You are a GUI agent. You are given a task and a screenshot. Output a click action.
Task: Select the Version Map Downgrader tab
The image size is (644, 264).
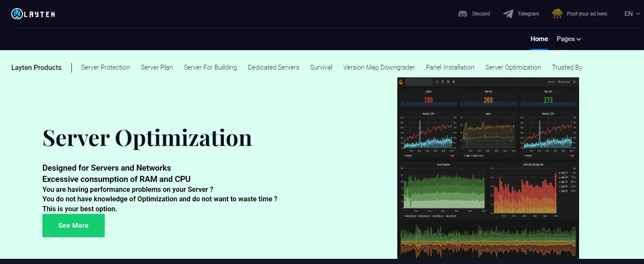click(379, 67)
